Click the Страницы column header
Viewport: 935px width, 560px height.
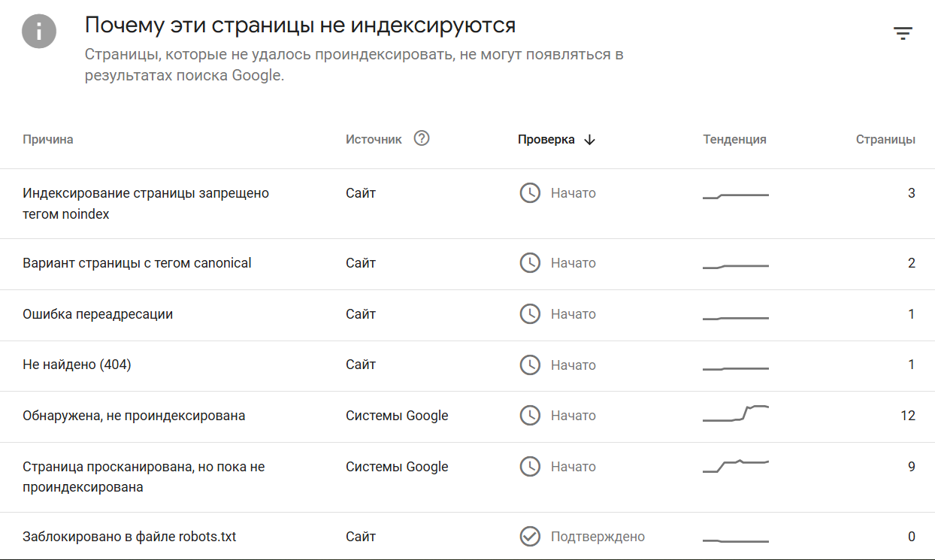[885, 140]
